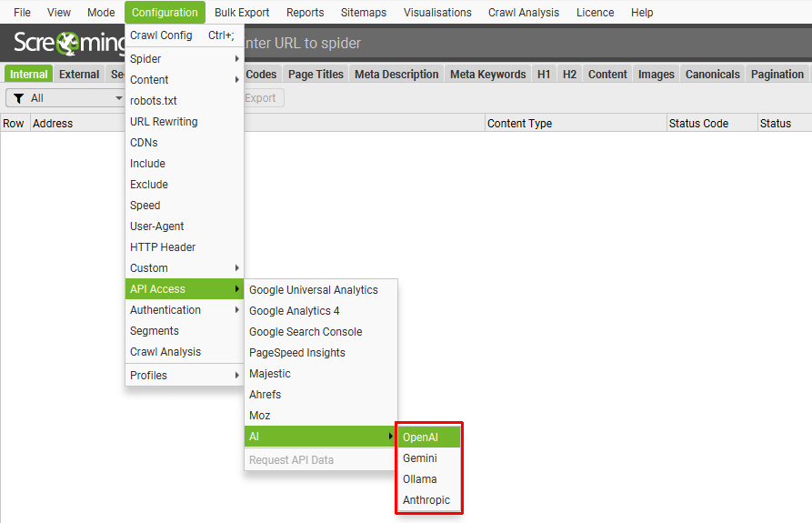Image resolution: width=812 pixels, height=523 pixels.
Task: Expand the Custom submenu
Action: click(185, 268)
